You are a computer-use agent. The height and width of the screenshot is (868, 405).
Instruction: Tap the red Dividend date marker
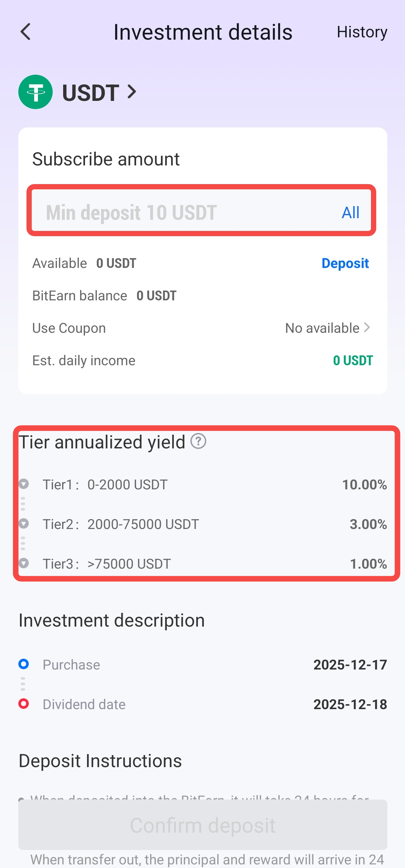pos(24,704)
